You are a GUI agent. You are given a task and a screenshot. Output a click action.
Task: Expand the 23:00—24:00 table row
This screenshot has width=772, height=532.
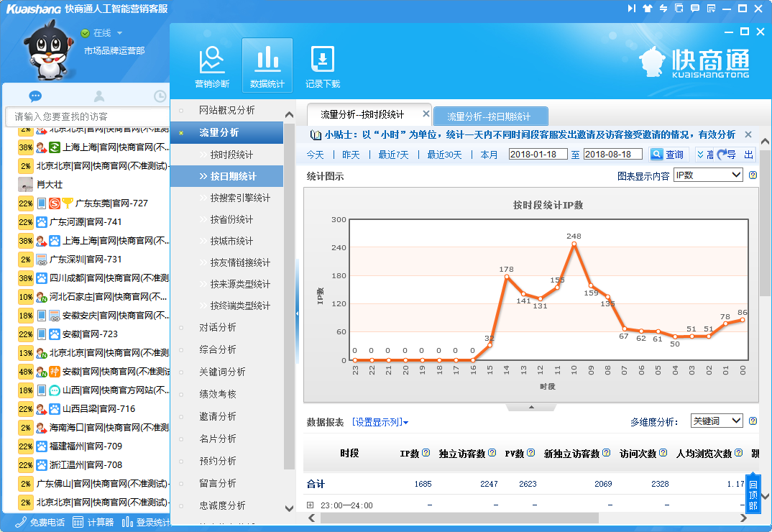tap(311, 505)
